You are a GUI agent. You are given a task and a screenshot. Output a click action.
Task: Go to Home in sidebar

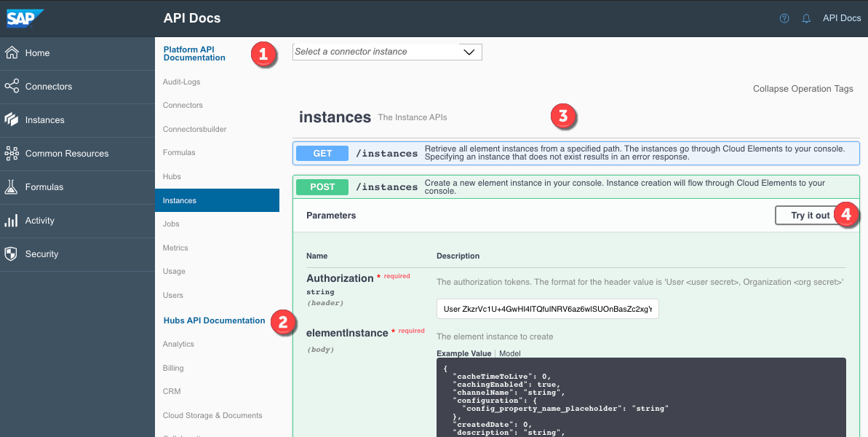click(x=78, y=53)
